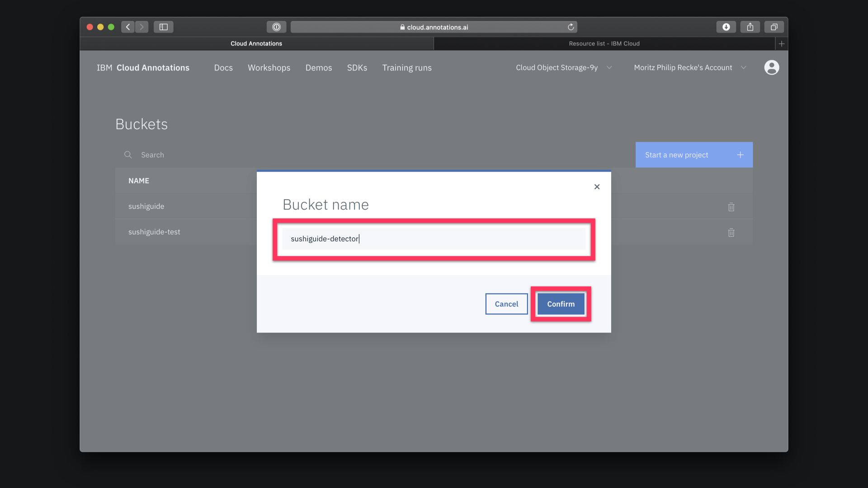View Training runs

tap(407, 68)
